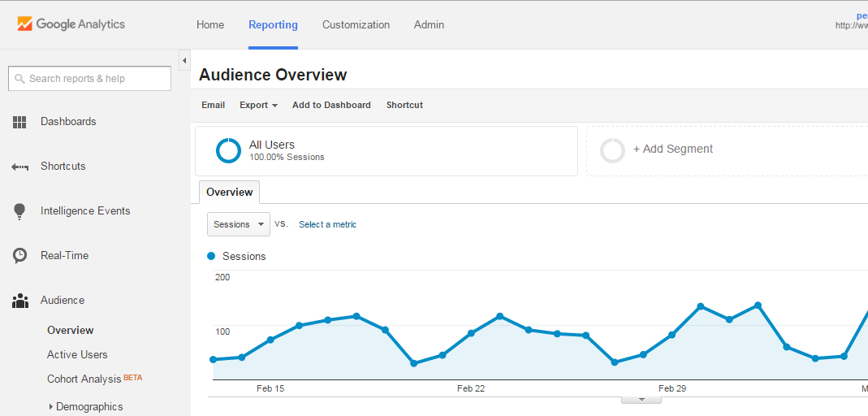Click the Audience people icon

tap(20, 301)
